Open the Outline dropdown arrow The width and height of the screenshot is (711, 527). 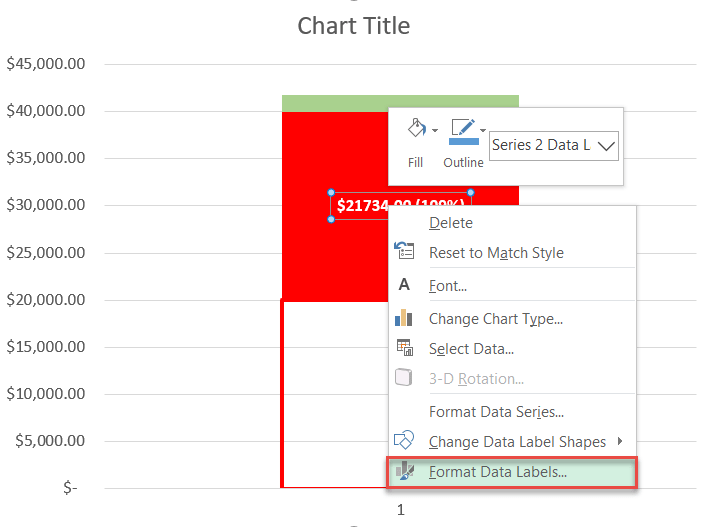[484, 130]
